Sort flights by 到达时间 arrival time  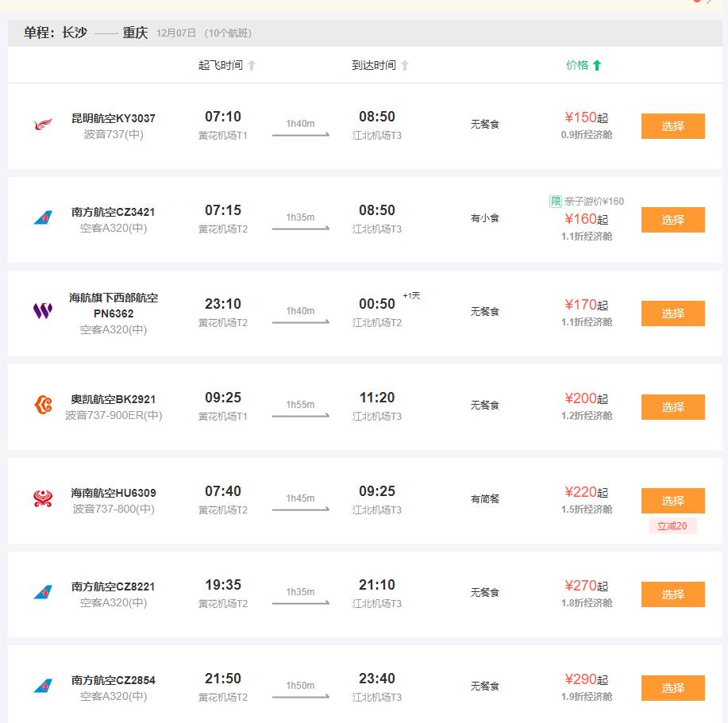pos(380,65)
